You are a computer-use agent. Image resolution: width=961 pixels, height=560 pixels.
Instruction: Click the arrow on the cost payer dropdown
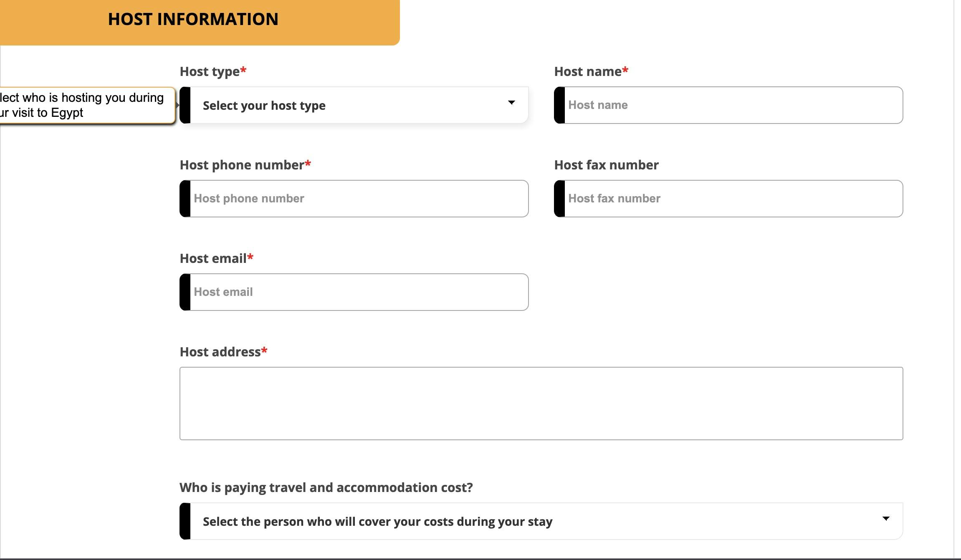(886, 519)
